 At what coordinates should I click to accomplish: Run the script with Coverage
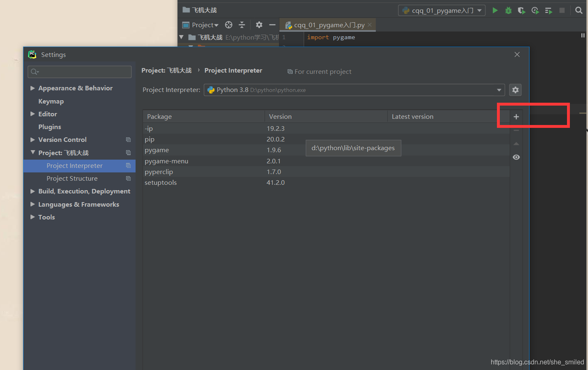(x=521, y=10)
